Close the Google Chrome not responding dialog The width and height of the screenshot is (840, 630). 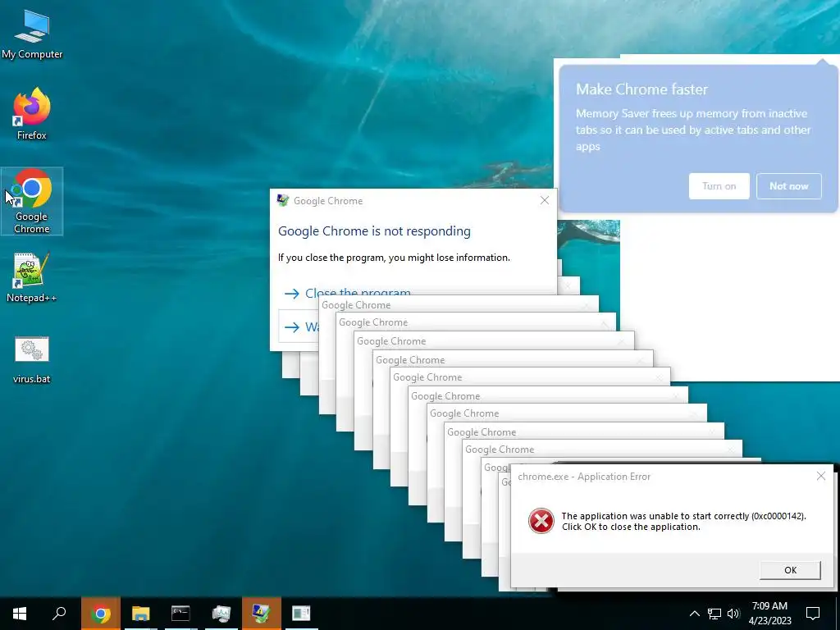tap(545, 200)
